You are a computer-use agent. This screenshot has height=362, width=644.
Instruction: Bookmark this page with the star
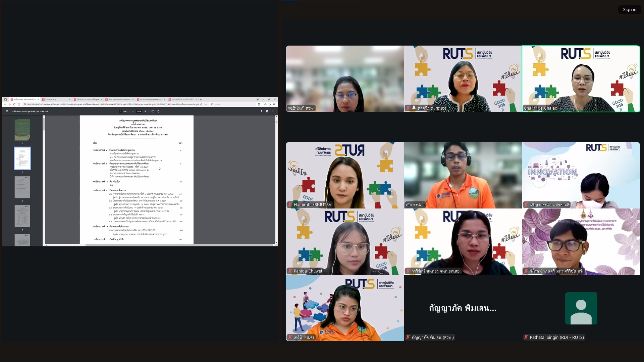pyautogui.click(x=201, y=104)
